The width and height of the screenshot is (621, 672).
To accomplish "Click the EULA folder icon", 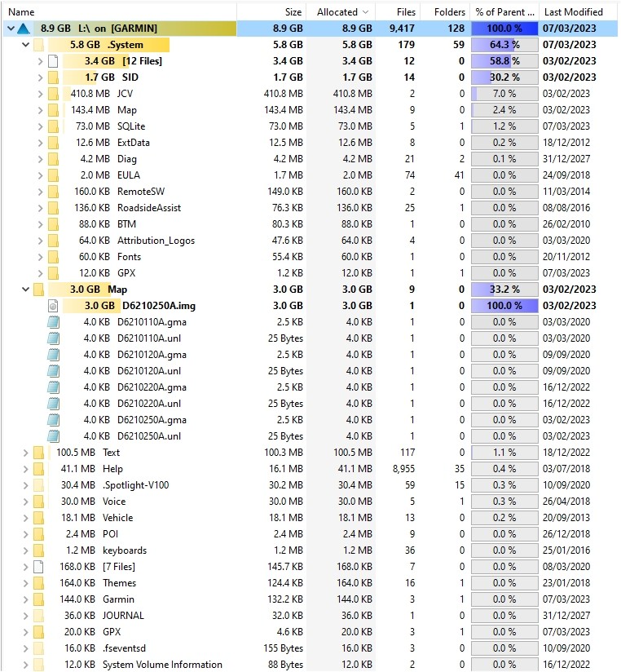I will click(x=53, y=175).
